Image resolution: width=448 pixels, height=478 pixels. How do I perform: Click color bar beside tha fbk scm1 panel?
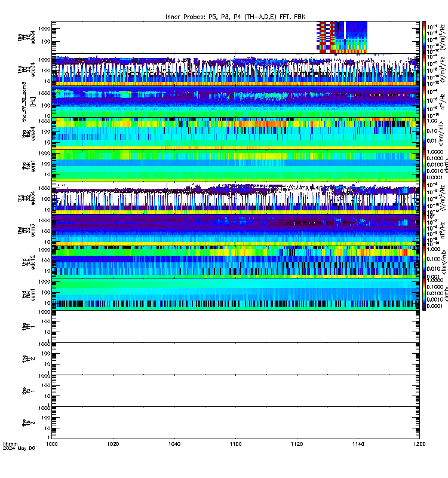click(x=424, y=166)
